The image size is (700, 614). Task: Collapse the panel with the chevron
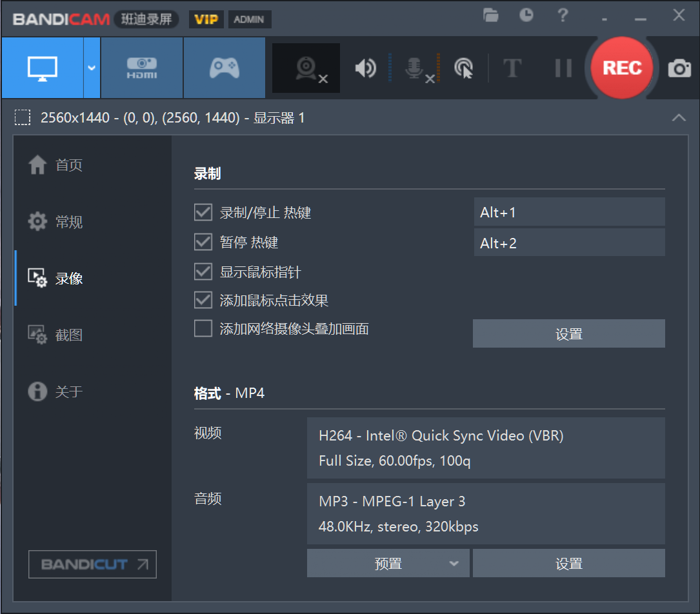pos(679,117)
